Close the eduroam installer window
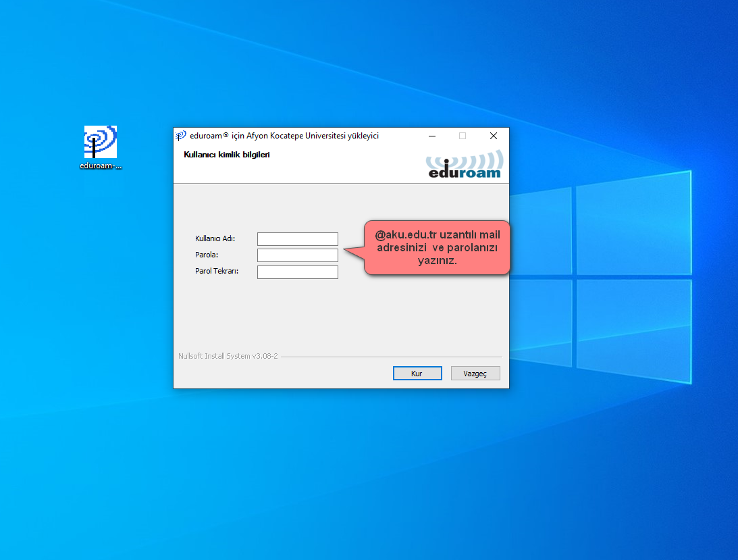Viewport: 738px width, 560px height. [x=493, y=136]
